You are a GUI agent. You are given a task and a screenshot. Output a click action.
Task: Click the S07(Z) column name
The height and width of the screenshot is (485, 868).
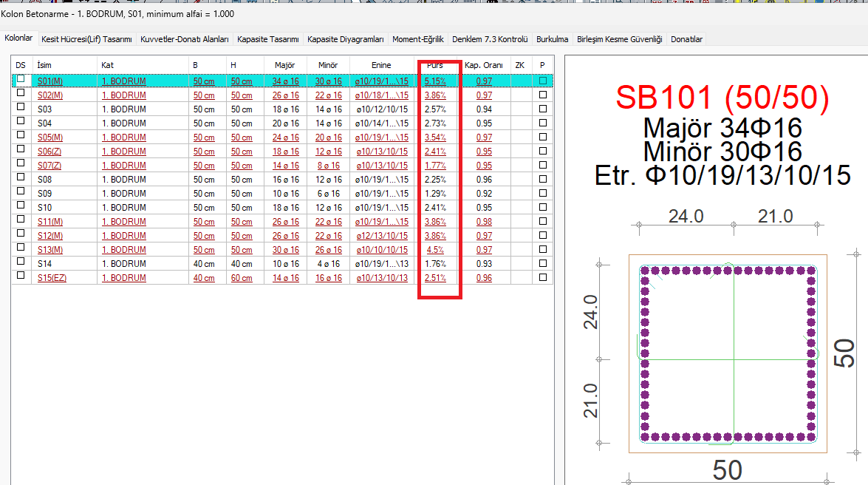pyautogui.click(x=49, y=165)
